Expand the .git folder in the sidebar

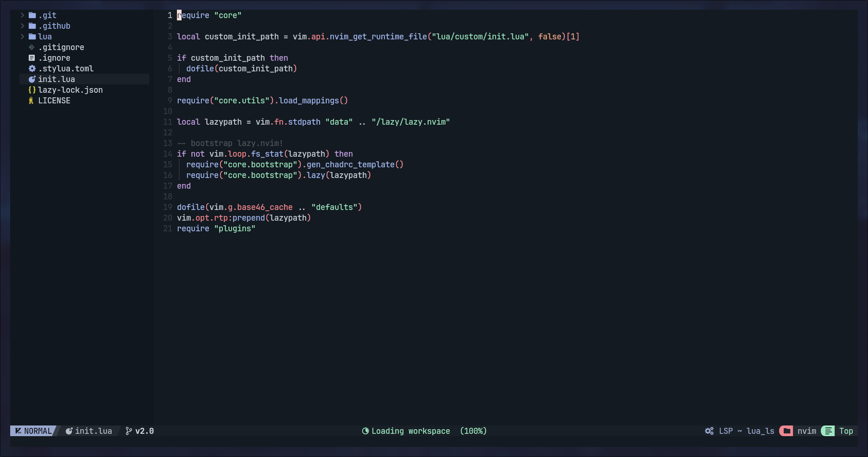22,15
